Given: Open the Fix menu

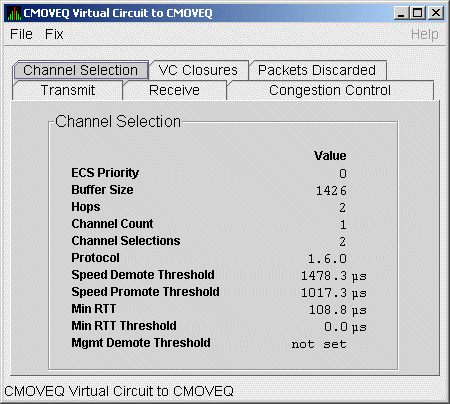Looking at the screenshot, I should pyautogui.click(x=54, y=34).
